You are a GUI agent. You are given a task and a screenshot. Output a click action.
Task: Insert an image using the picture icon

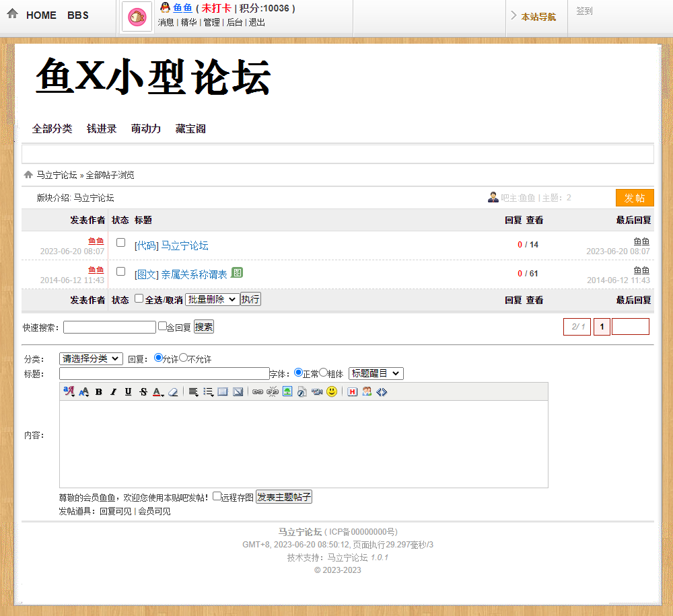coord(287,391)
